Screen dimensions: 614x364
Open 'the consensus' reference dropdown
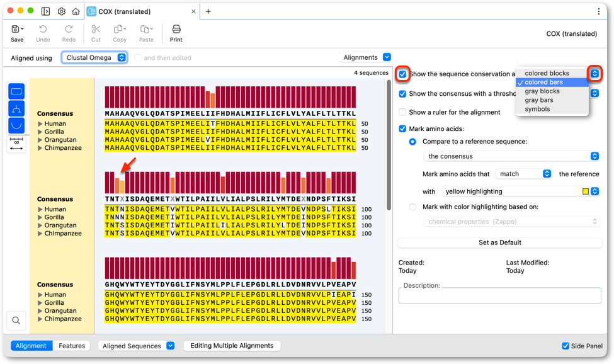(512, 156)
